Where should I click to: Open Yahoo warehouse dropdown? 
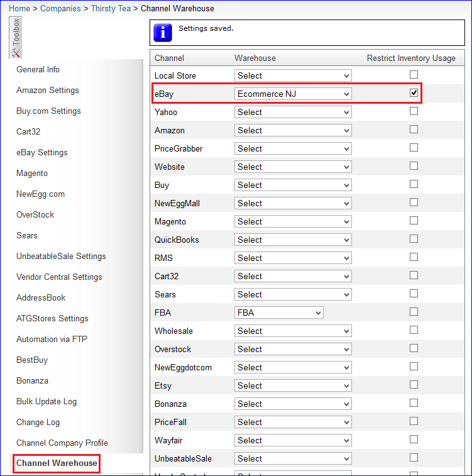[x=293, y=112]
